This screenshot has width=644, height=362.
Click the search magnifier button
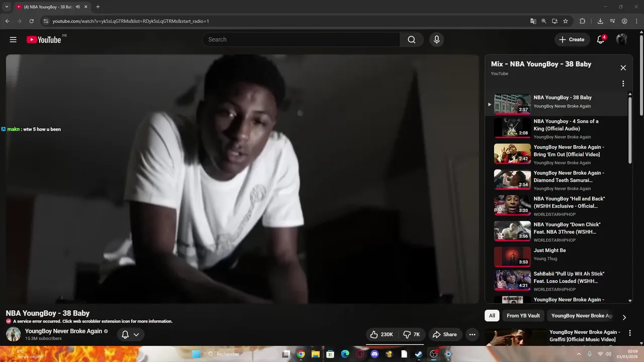click(x=412, y=40)
